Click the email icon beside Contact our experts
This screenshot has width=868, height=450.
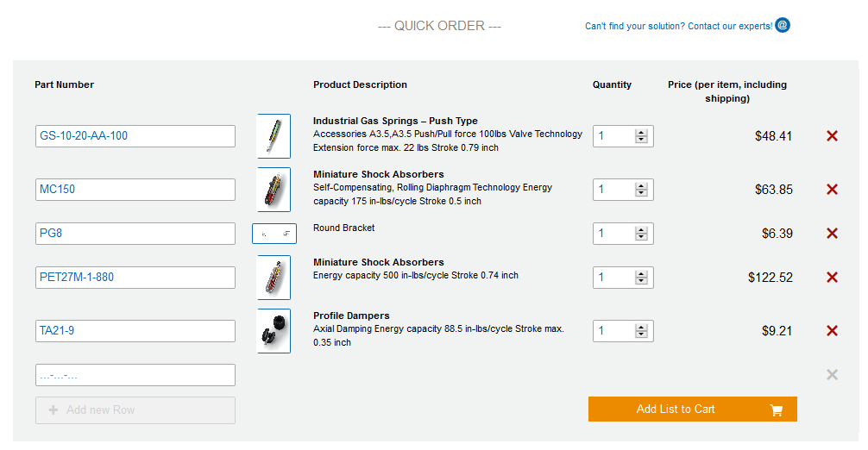point(783,25)
